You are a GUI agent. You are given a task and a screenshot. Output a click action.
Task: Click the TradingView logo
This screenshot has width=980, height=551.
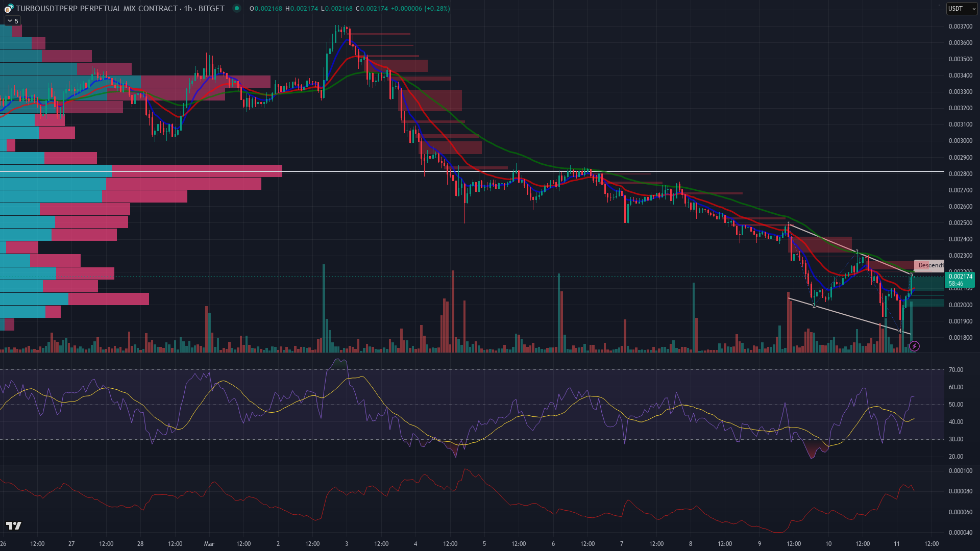tap(14, 526)
